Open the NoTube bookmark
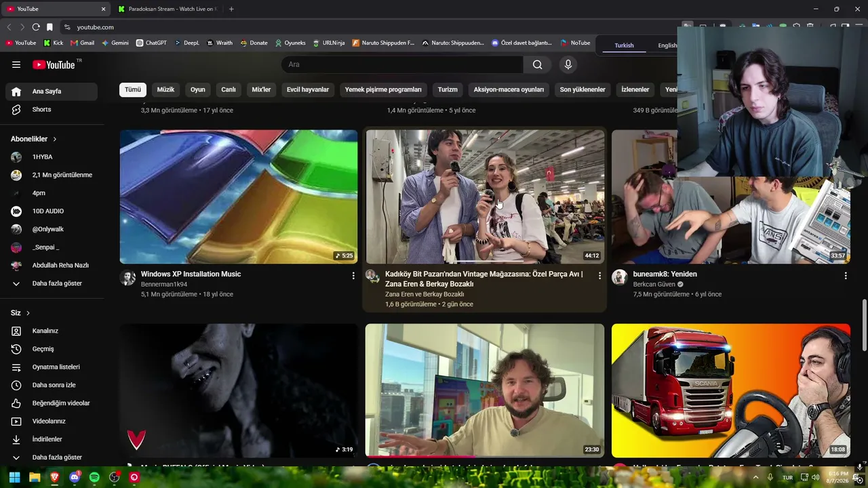The height and width of the screenshot is (488, 868). (575, 43)
